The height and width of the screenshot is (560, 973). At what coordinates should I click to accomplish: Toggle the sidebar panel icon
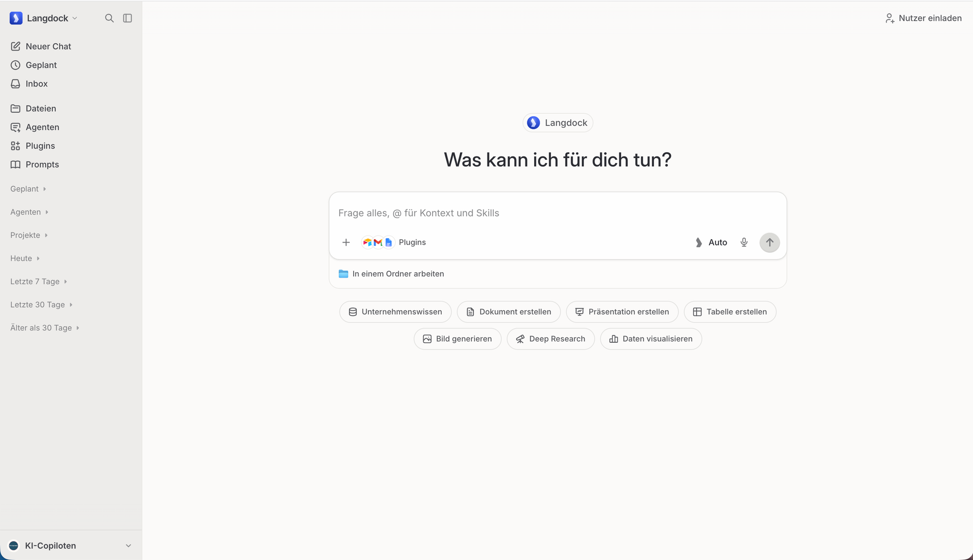[127, 18]
